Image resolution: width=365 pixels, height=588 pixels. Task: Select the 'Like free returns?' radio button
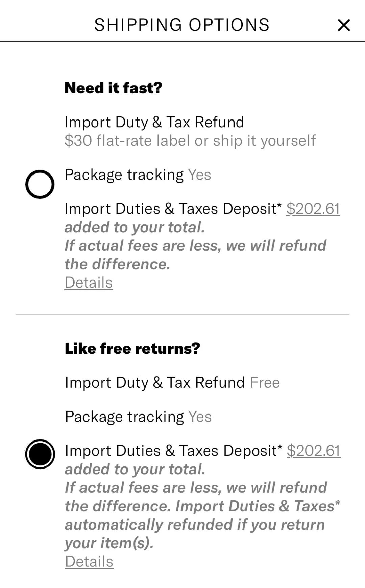coord(40,454)
